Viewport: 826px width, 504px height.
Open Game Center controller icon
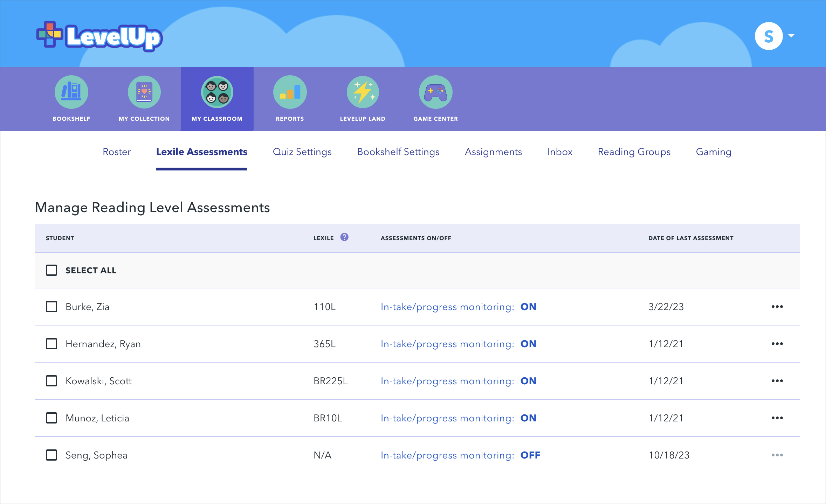(435, 92)
